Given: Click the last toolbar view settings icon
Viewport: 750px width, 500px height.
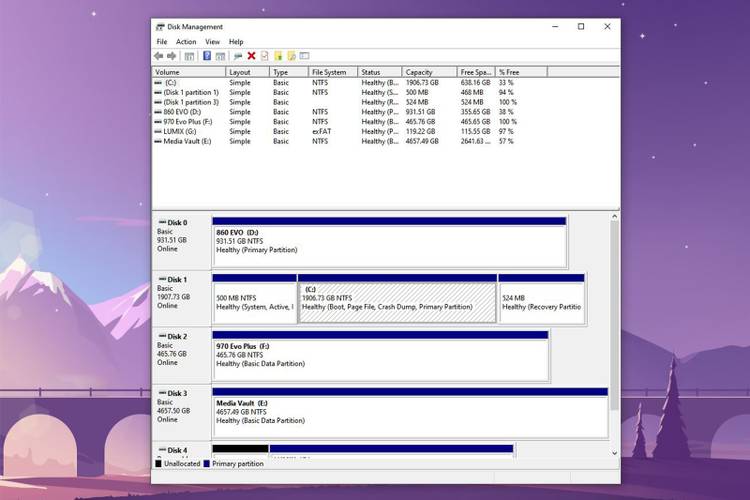Looking at the screenshot, I should click(304, 56).
